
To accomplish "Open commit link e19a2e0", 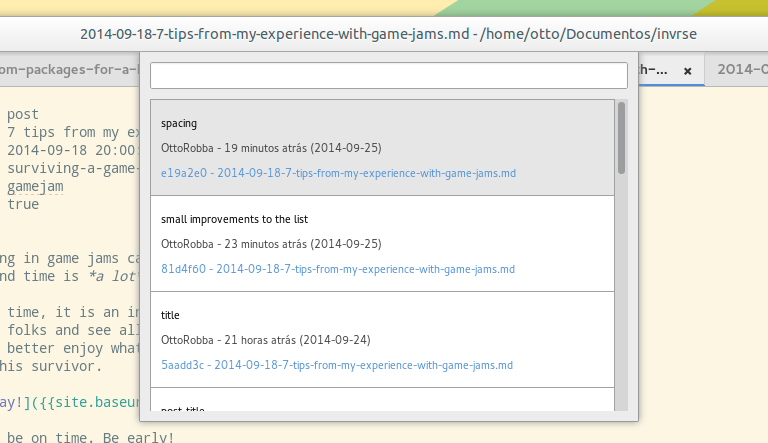I will [338, 173].
